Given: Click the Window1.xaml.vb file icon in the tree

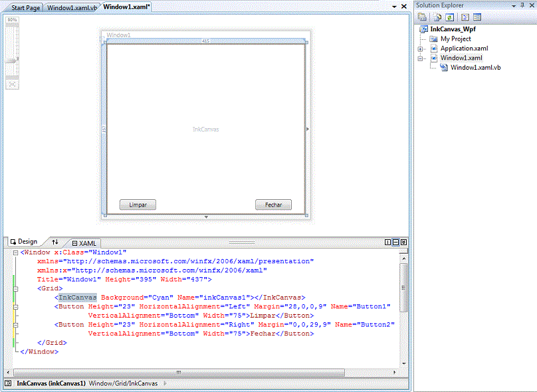Looking at the screenshot, I should click(444, 68).
